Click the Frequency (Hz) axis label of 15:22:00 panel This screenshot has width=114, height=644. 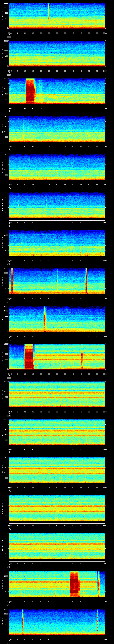click(3, 16)
